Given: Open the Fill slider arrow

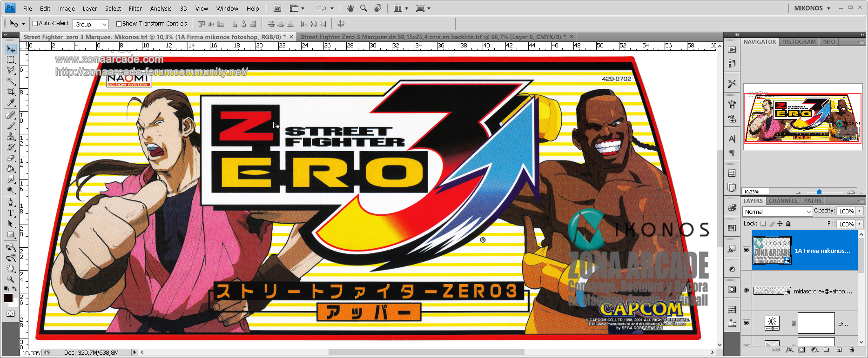Looking at the screenshot, I should 859,224.
